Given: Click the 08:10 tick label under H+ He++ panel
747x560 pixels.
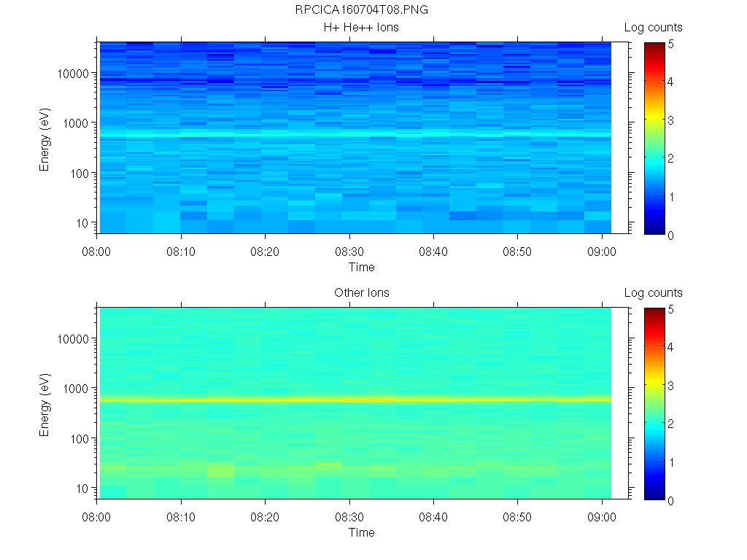Looking at the screenshot, I should point(181,252).
